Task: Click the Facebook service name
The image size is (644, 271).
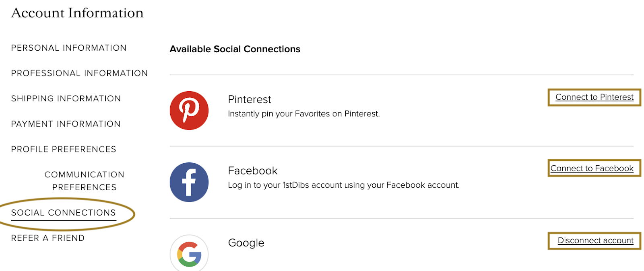Action: (253, 171)
